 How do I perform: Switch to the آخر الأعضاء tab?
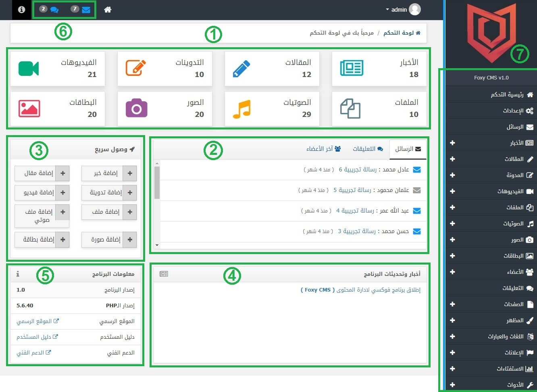coord(324,149)
